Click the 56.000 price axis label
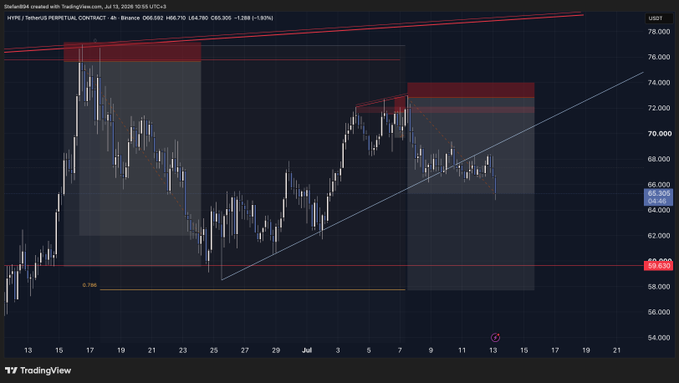679x383 pixels. 659,312
